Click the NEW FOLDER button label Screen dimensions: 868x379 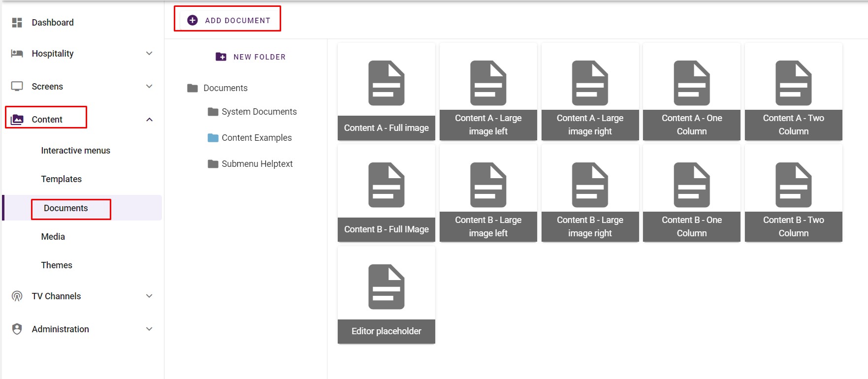pos(259,57)
